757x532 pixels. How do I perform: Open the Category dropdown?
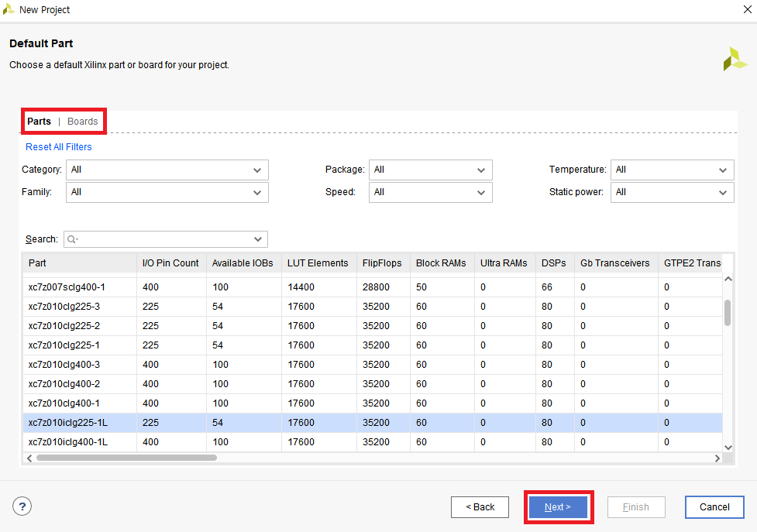167,170
